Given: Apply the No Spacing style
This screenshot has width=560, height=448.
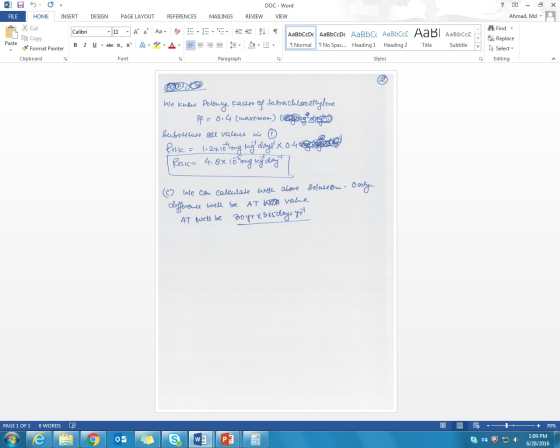Looking at the screenshot, I should point(332,38).
